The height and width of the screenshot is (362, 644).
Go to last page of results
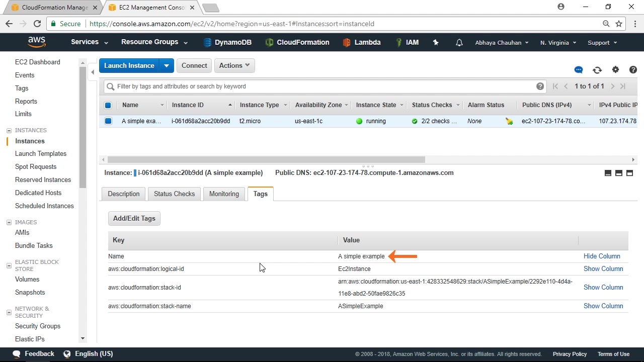[623, 86]
